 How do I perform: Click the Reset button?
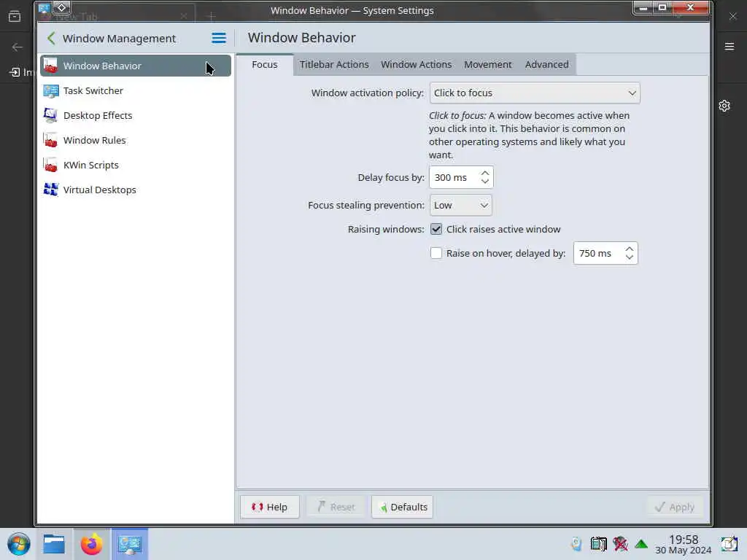coord(336,507)
